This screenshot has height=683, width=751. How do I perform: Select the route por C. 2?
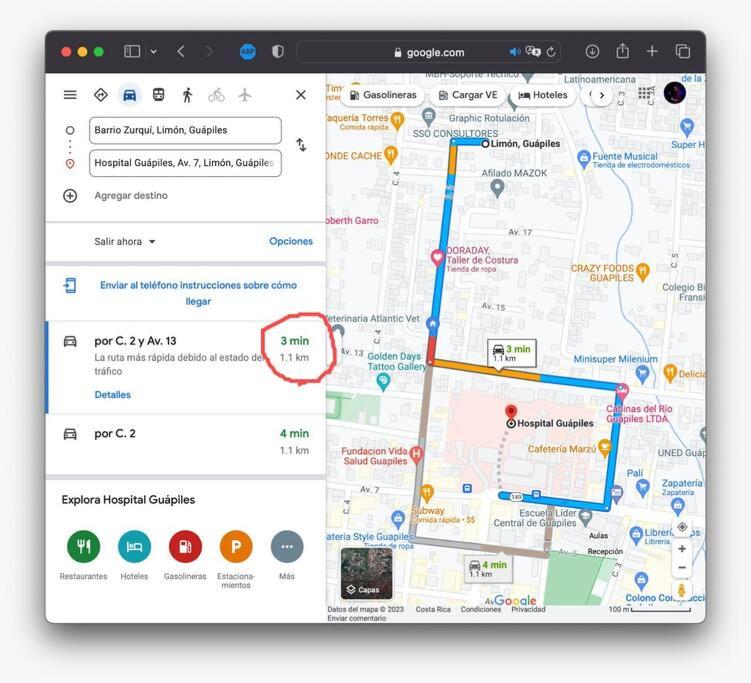coord(186,444)
